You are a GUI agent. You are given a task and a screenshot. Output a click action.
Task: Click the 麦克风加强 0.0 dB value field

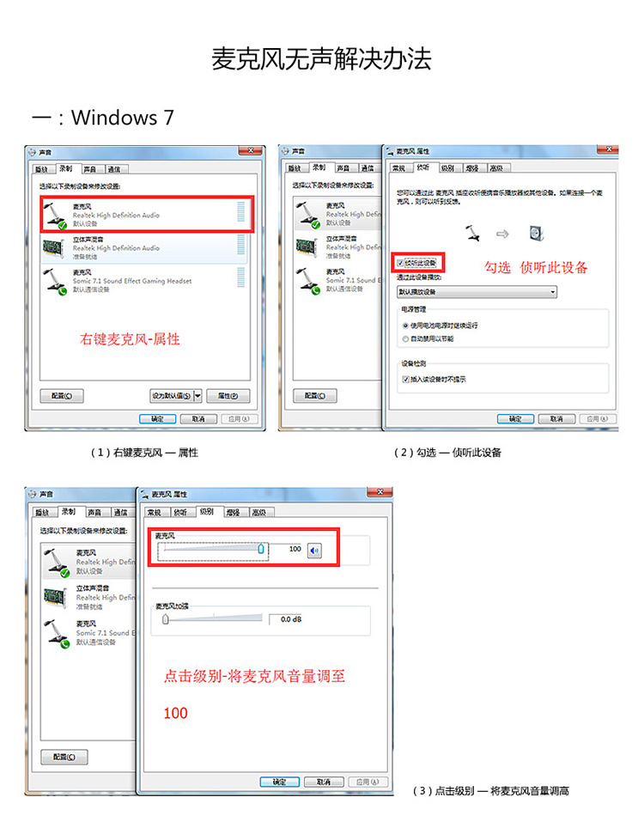point(291,619)
